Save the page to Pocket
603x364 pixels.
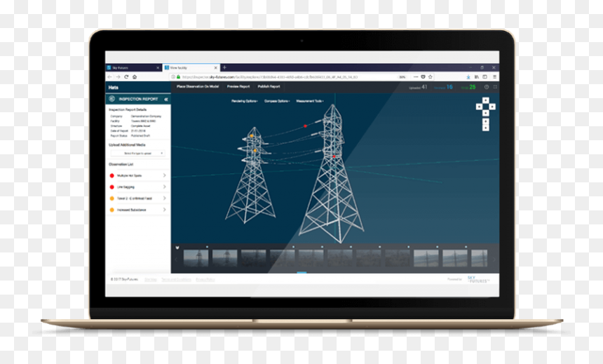(x=423, y=77)
